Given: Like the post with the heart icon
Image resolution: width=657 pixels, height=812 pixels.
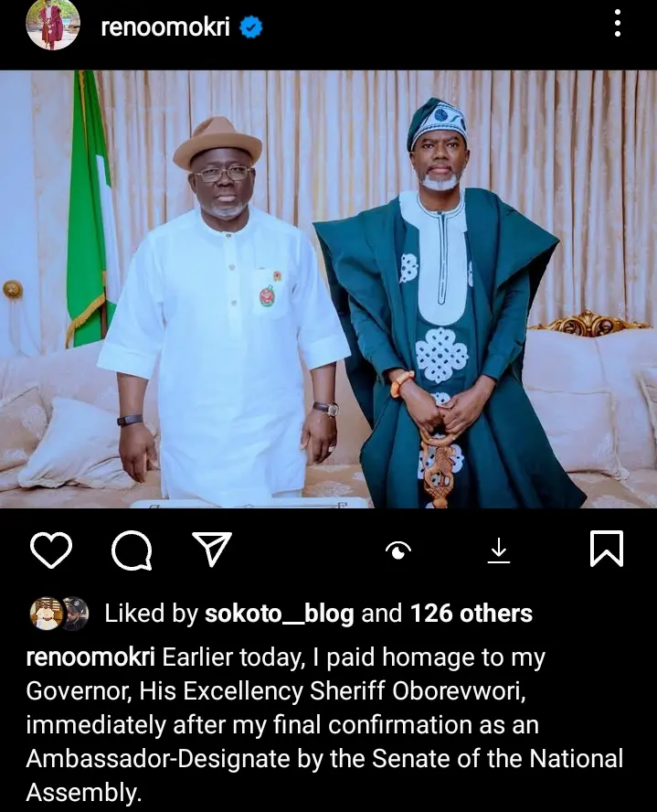Looking at the screenshot, I should tap(51, 550).
